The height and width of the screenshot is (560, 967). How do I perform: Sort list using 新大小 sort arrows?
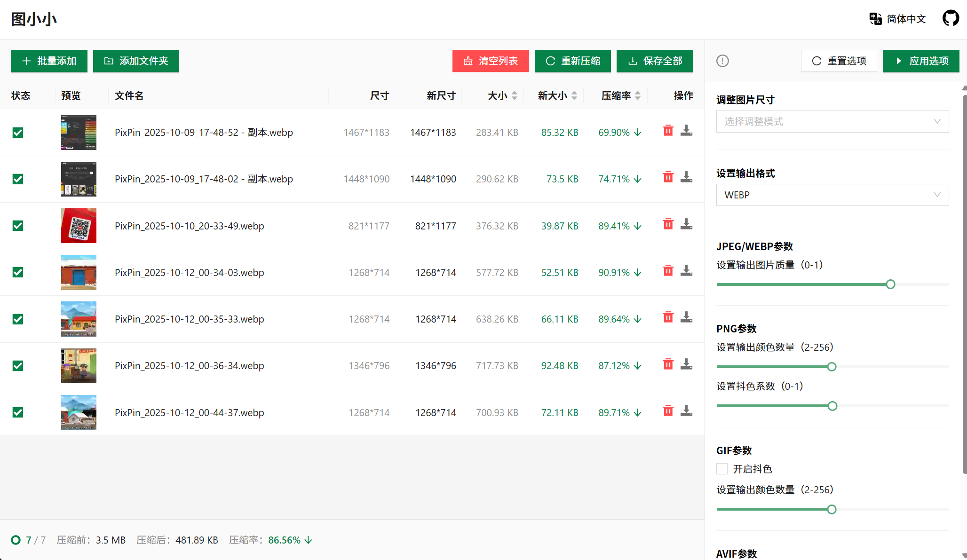coord(574,96)
